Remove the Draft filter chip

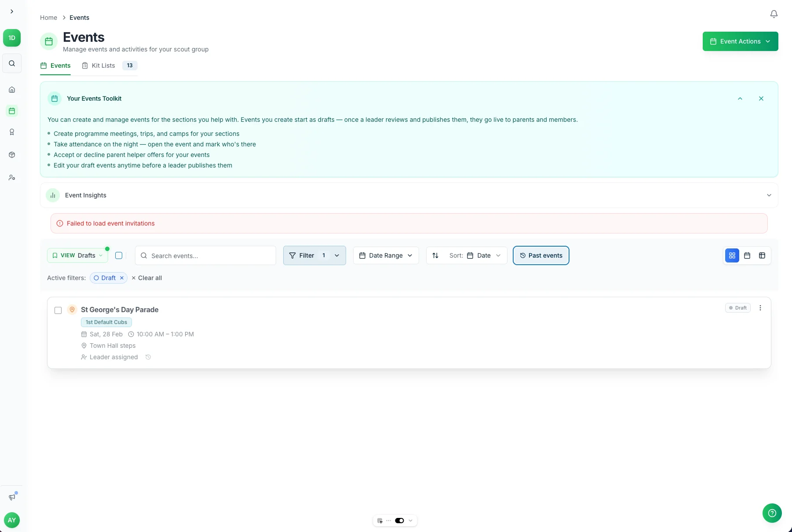pyautogui.click(x=122, y=278)
